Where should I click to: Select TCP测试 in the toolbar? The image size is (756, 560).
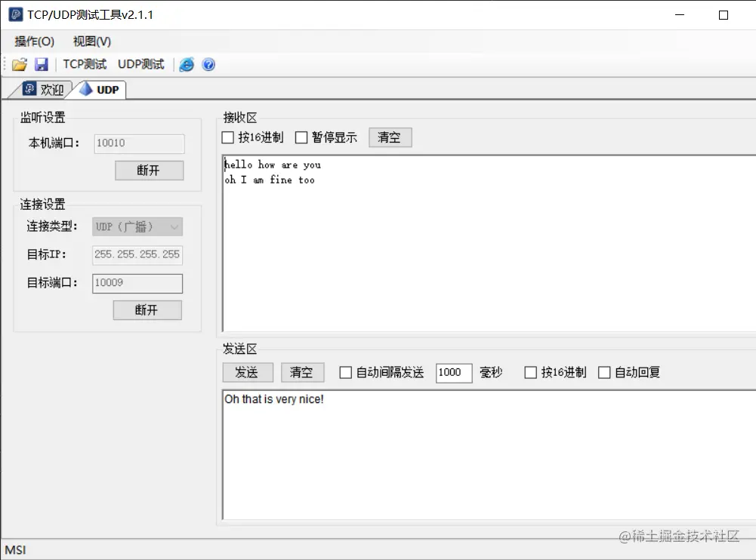coord(85,64)
